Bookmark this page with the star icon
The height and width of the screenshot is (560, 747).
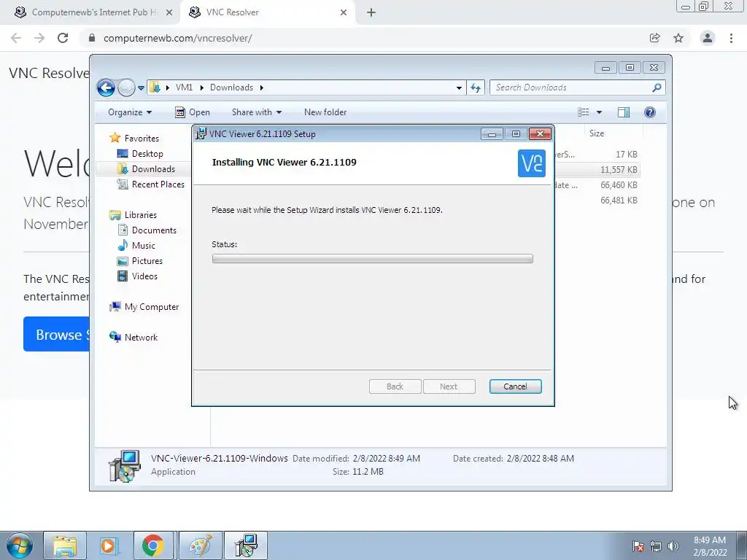point(678,38)
